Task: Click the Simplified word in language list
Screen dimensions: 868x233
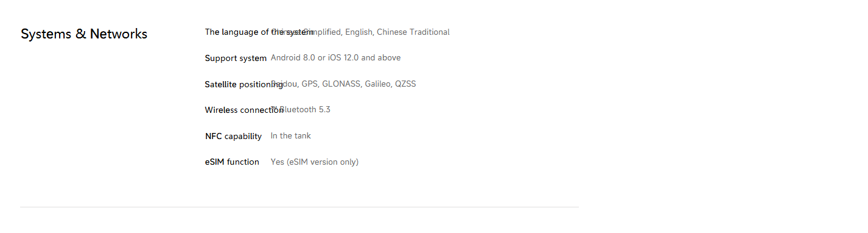Action: point(323,32)
